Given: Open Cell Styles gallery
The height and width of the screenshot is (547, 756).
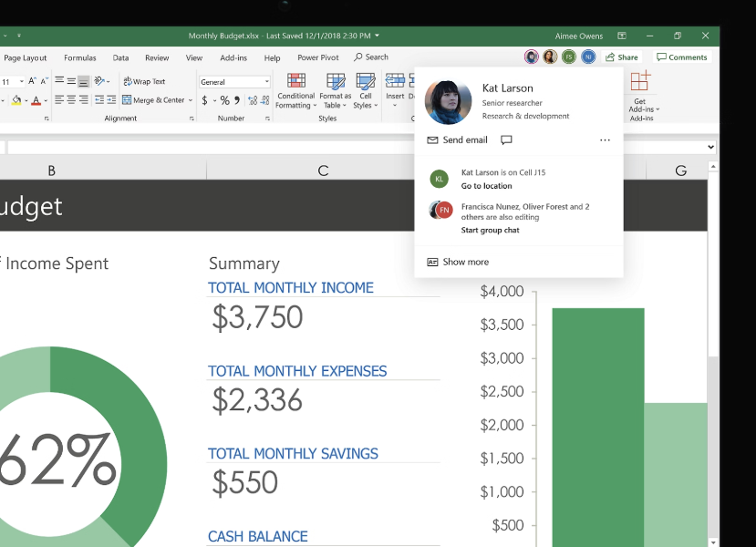Looking at the screenshot, I should click(366, 91).
